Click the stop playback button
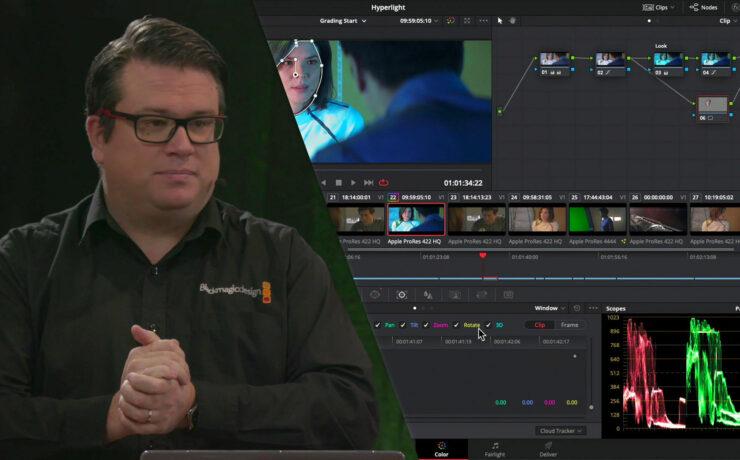This screenshot has height=460, width=740. tap(338, 183)
